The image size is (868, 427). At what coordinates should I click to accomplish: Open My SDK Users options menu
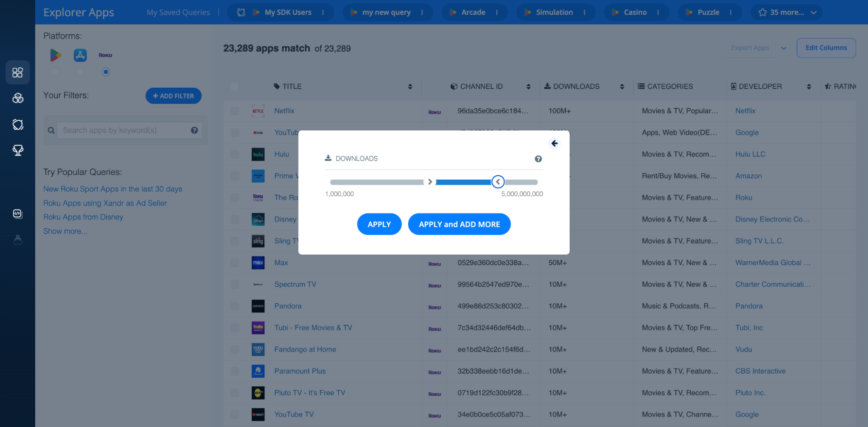click(323, 13)
